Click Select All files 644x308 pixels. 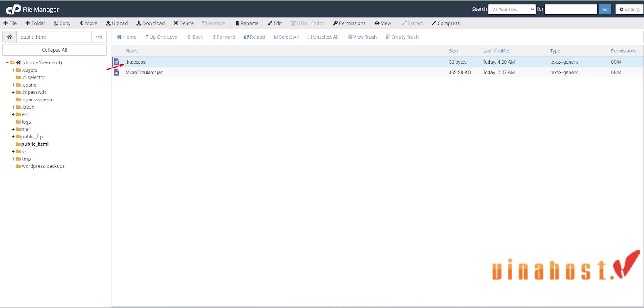pos(286,37)
